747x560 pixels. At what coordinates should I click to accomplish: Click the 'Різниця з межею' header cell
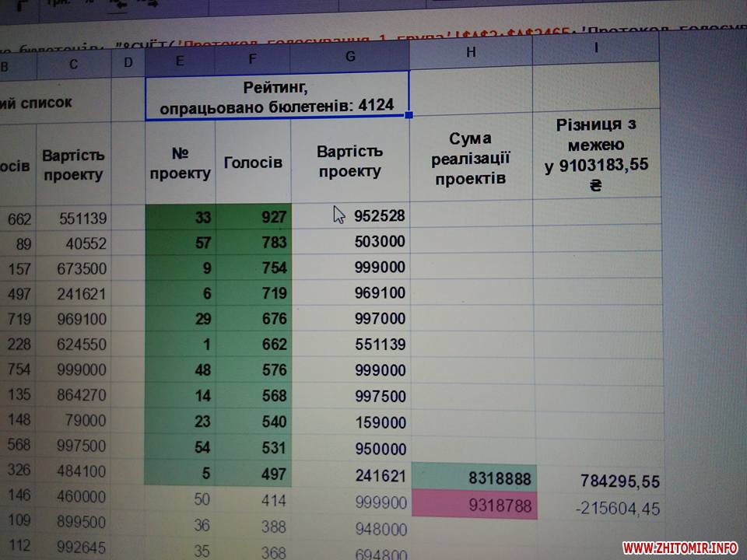click(596, 154)
